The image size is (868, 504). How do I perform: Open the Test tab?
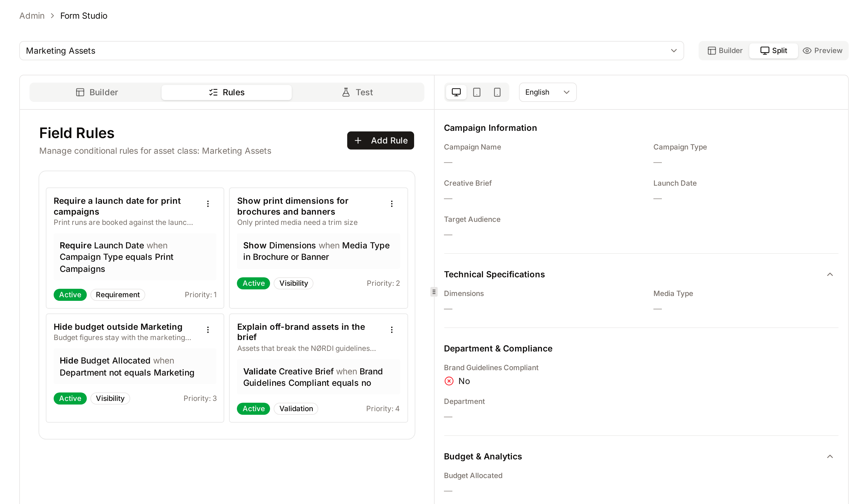(357, 92)
